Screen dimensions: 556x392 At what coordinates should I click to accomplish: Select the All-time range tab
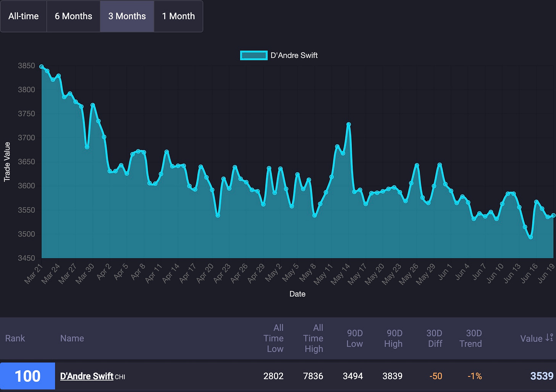click(24, 16)
